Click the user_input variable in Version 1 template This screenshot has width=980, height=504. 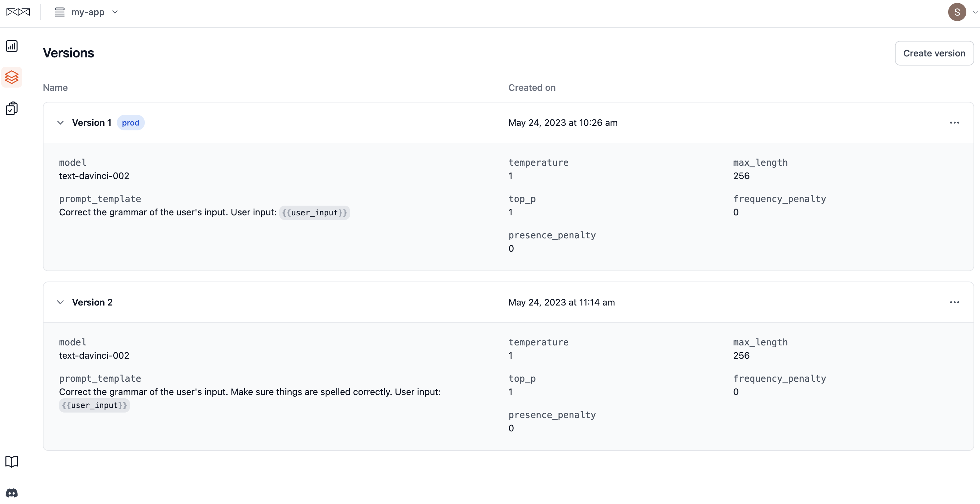tap(314, 213)
